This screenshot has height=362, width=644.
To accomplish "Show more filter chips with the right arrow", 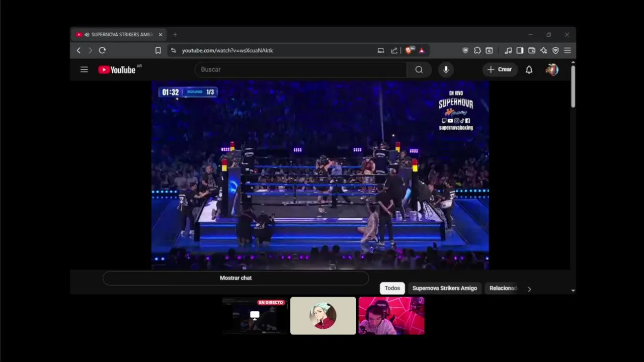I will pos(529,289).
